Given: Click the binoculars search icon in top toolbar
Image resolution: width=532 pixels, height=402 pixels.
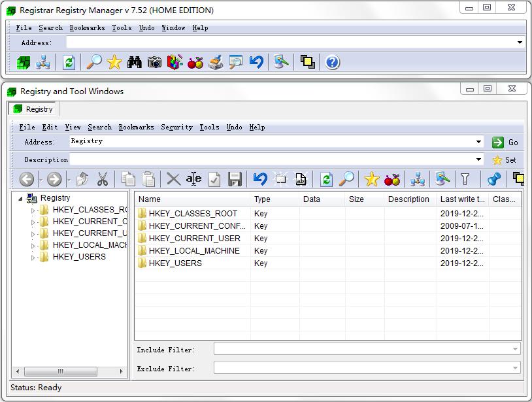Looking at the screenshot, I should pos(135,62).
